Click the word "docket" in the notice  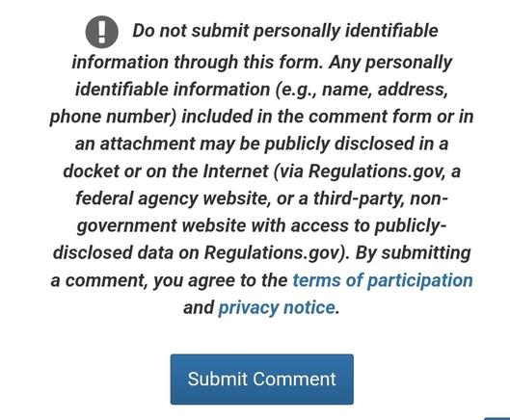click(x=91, y=171)
